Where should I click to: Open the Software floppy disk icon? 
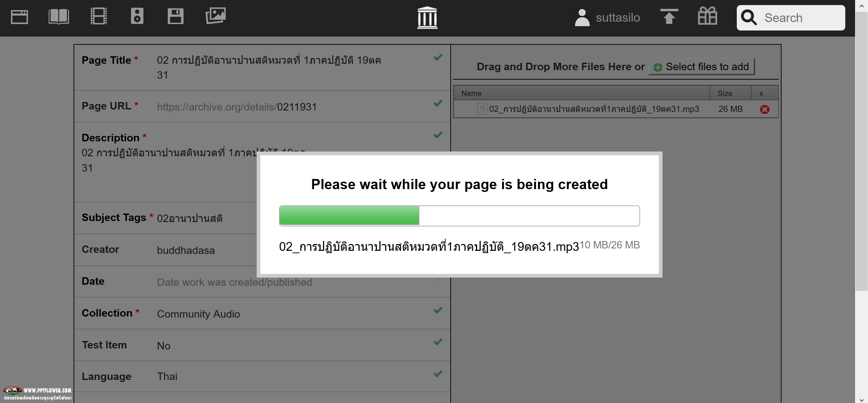[176, 16]
